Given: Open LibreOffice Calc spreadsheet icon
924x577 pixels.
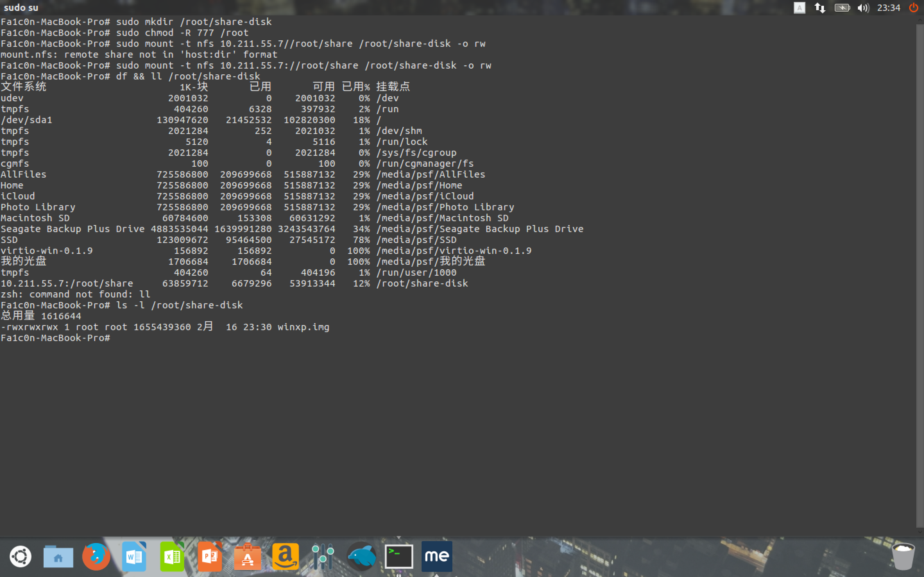Looking at the screenshot, I should click(172, 556).
